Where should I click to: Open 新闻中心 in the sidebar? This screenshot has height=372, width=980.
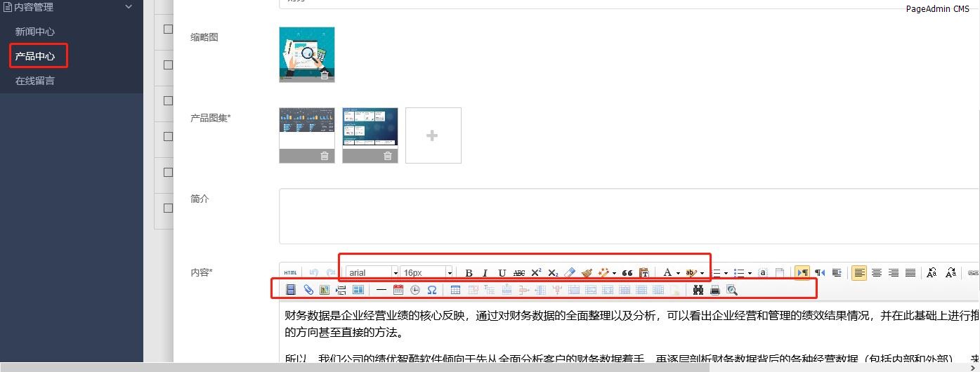(x=35, y=32)
